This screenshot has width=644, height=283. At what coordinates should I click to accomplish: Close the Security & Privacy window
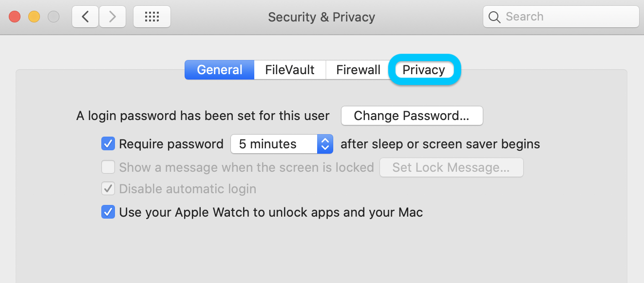point(15,17)
